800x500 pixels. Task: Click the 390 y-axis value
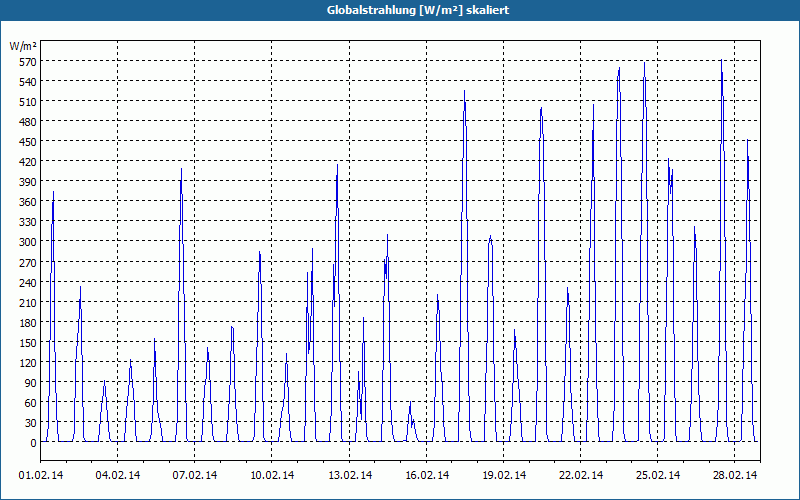[27, 182]
